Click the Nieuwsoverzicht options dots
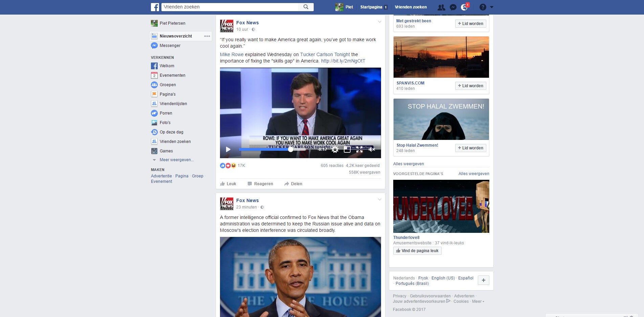Image resolution: width=644 pixels, height=317 pixels. (x=207, y=36)
